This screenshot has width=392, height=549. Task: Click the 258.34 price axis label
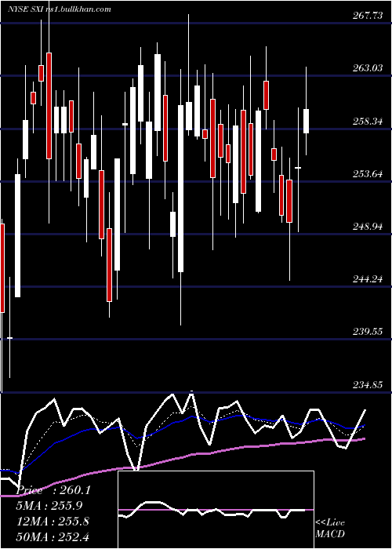click(368, 121)
